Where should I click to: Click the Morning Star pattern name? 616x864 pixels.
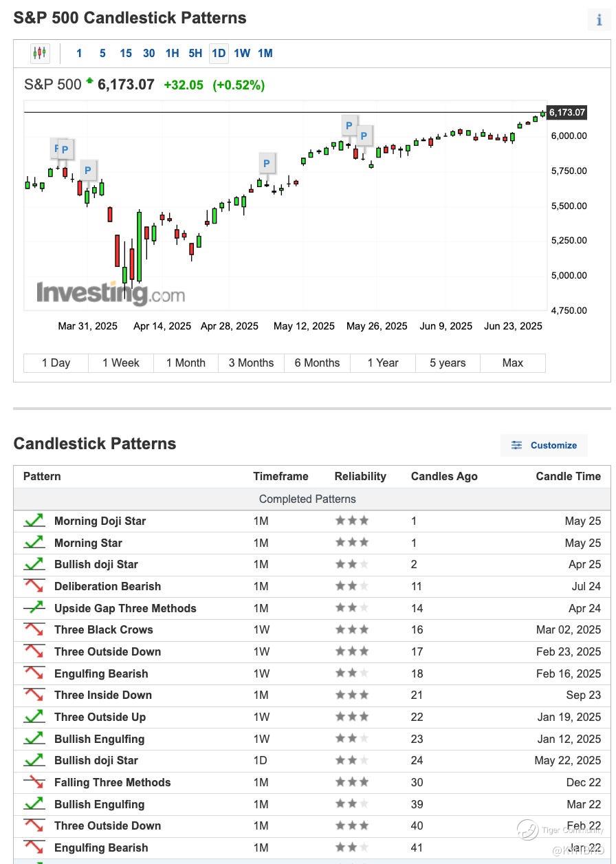click(88, 543)
